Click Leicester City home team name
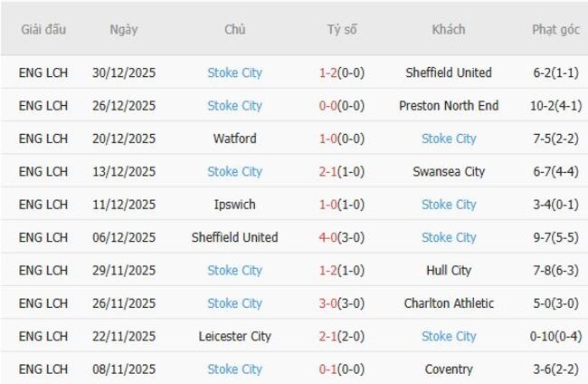Screen dimensions: 588x384 pyautogui.click(x=234, y=336)
